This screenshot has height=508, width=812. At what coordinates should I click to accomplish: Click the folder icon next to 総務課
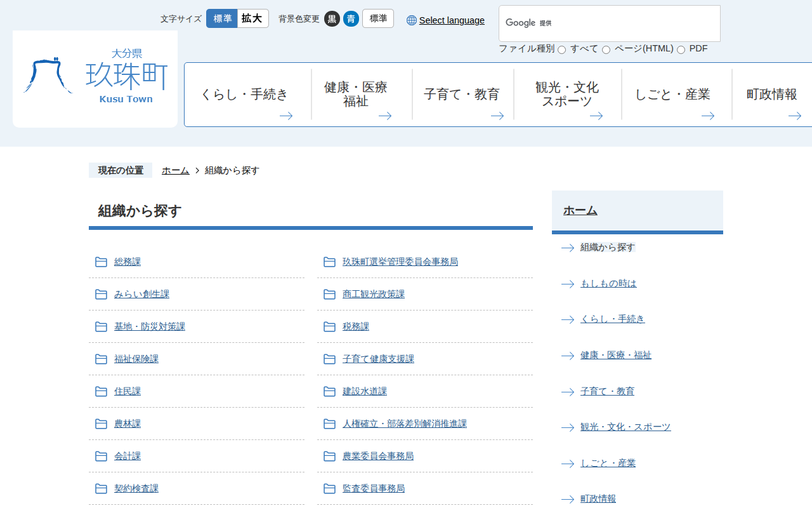[101, 262]
